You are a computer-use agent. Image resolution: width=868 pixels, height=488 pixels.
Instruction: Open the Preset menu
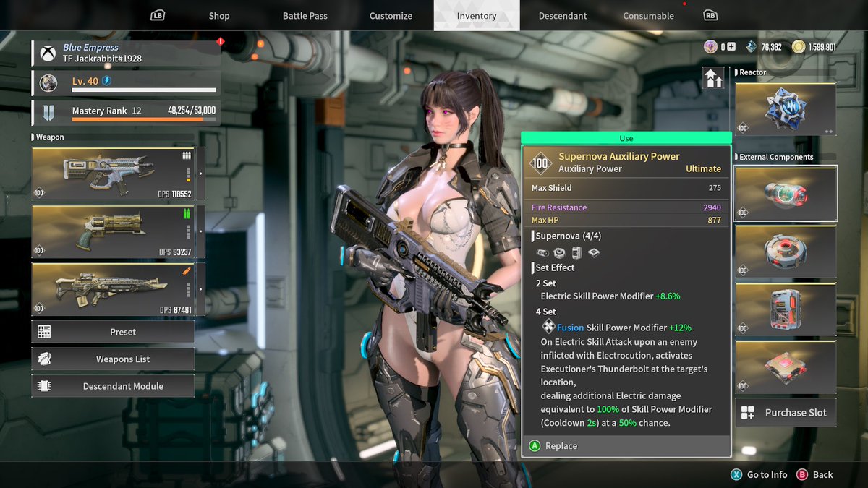click(x=113, y=332)
